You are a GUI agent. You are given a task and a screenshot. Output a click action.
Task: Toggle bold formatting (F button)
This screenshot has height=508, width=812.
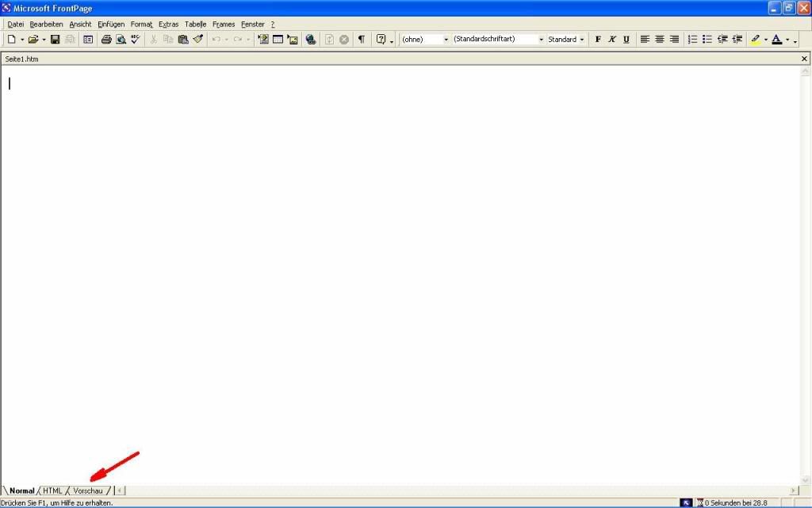tap(598, 40)
